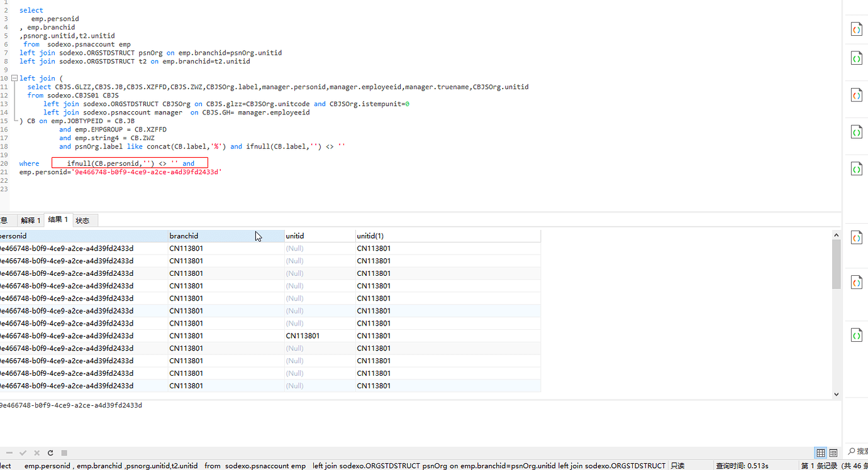The height and width of the screenshot is (470, 868).
Task: Click the personid value text below the results grid
Action: click(70, 405)
